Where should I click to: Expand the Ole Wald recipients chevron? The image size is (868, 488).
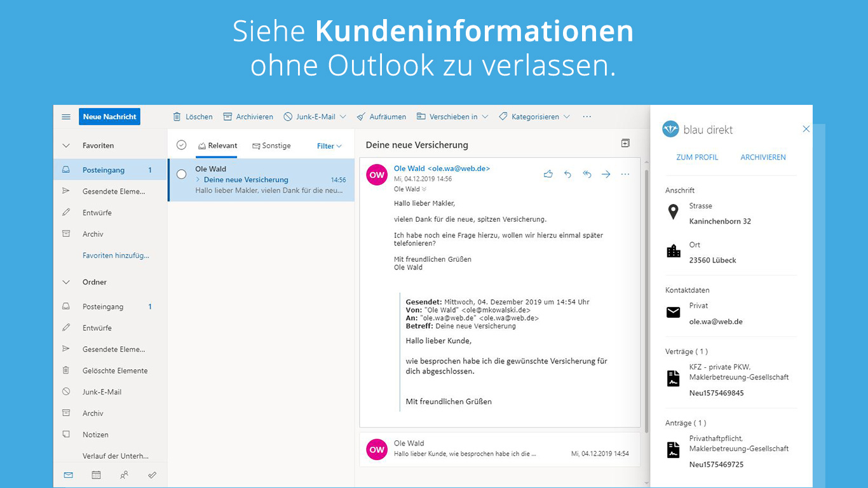click(x=424, y=189)
